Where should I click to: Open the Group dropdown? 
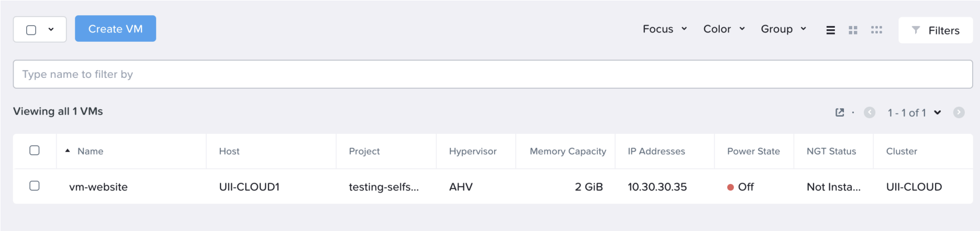click(783, 29)
